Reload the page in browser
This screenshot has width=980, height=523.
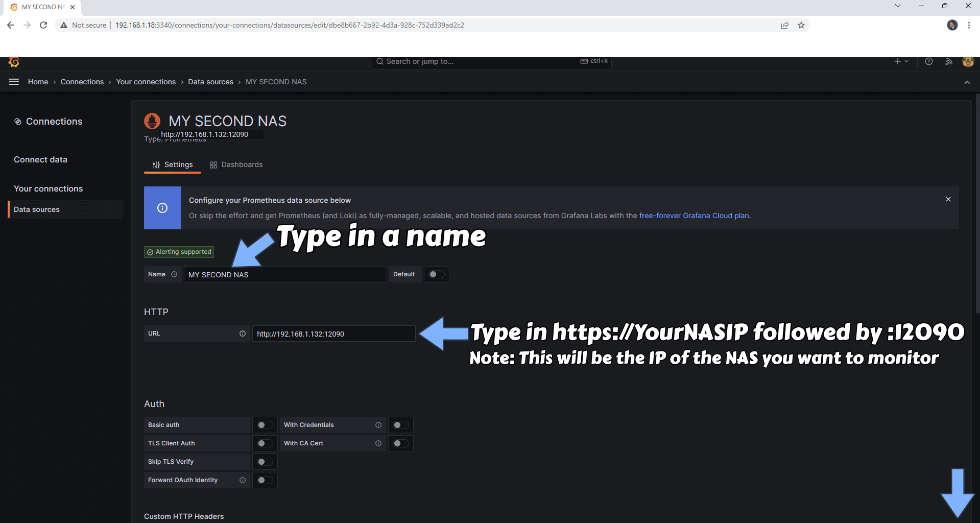click(43, 25)
